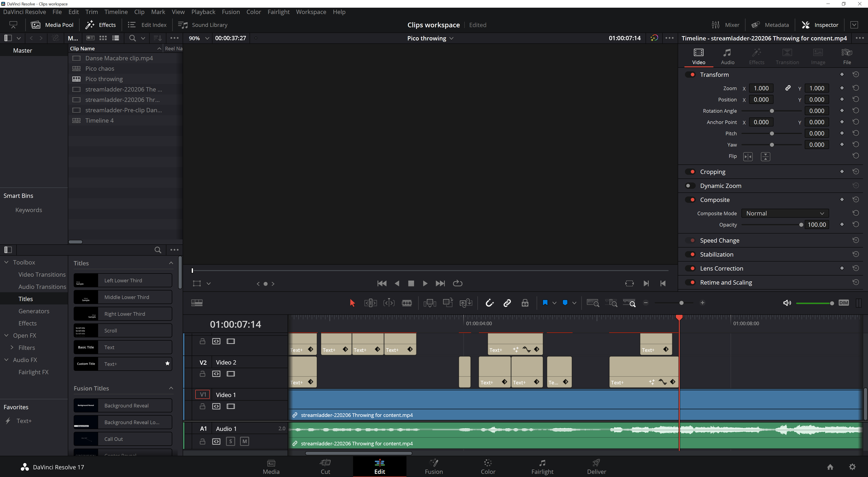Toggle Loop playback icon

click(x=457, y=283)
